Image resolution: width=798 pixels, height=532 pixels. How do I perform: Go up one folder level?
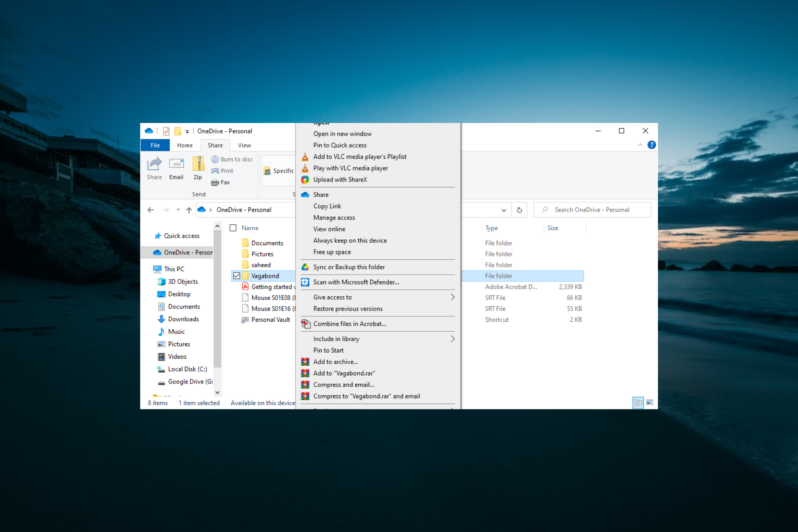click(x=189, y=210)
